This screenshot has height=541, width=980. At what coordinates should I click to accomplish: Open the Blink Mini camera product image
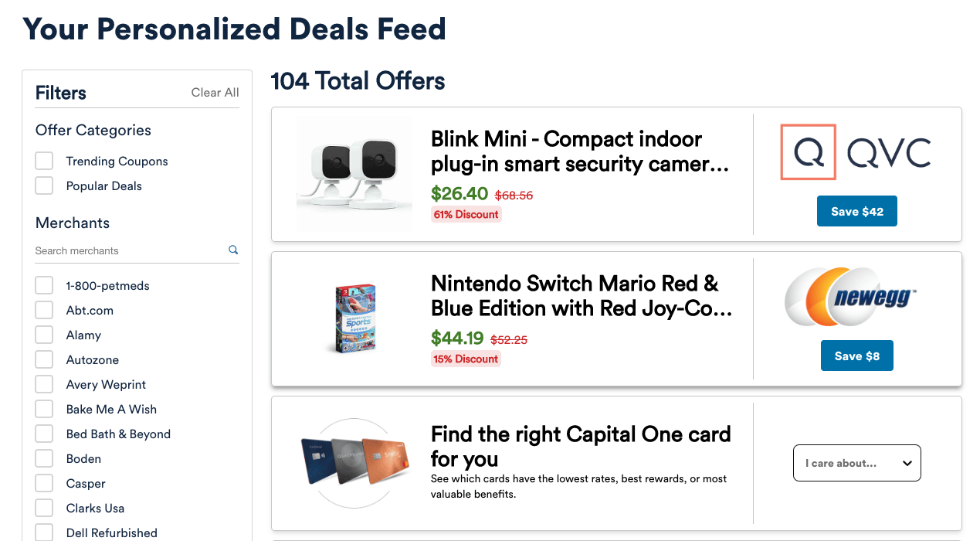354,174
